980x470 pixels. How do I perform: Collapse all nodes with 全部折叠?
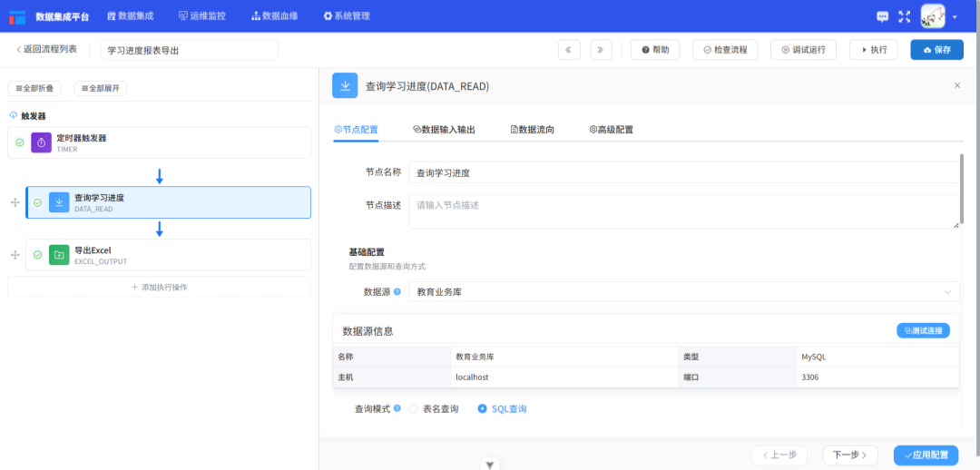pos(34,89)
